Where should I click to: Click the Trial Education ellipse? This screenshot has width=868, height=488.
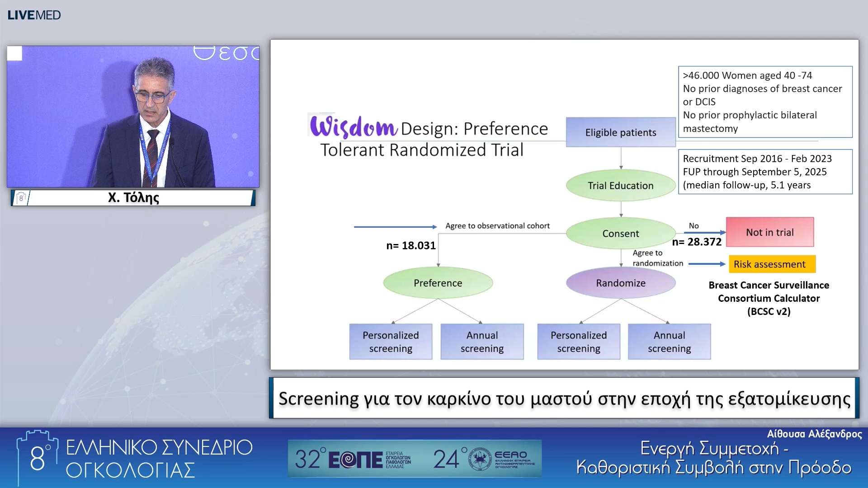point(621,185)
